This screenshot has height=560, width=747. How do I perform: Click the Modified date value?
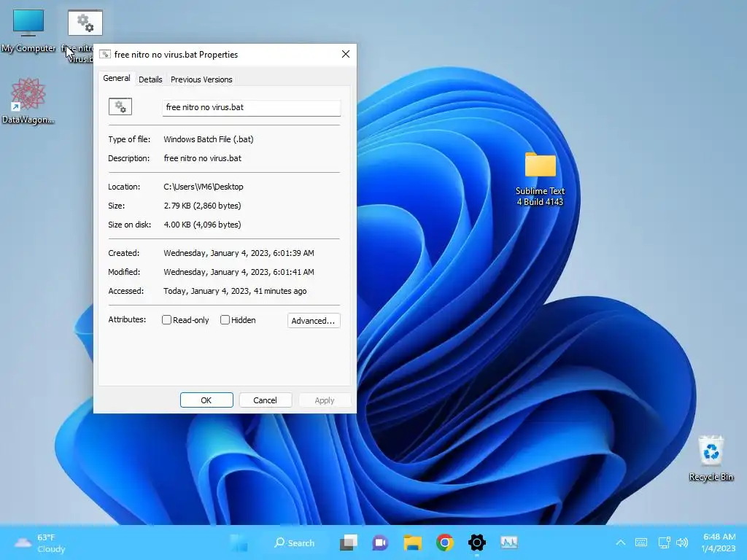pyautogui.click(x=239, y=273)
